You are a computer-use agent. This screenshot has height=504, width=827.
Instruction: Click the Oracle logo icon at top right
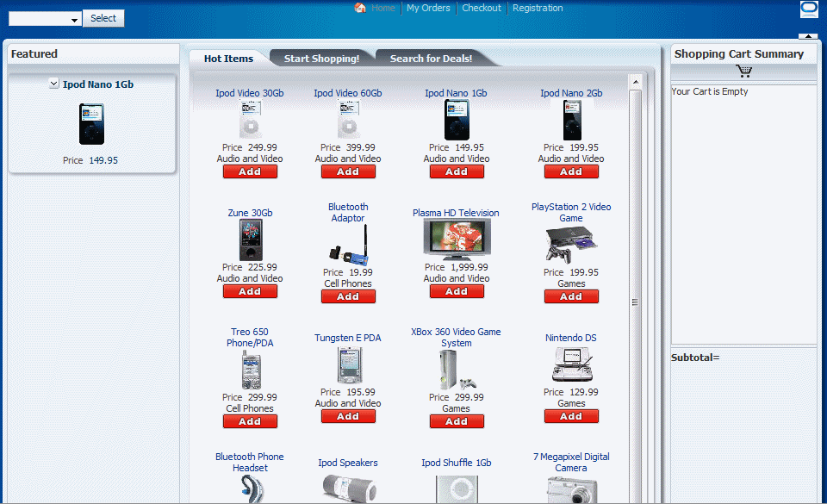click(809, 9)
